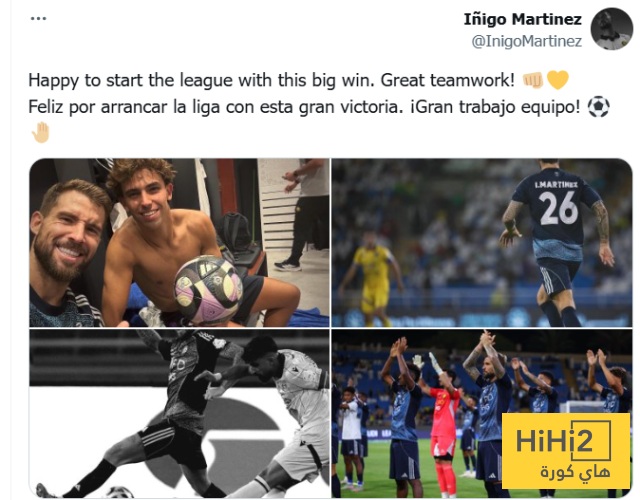Viewport: 640px width, 500px height.
Task: Click the Arabic text under HiHi2 logo
Action: [x=576, y=472]
